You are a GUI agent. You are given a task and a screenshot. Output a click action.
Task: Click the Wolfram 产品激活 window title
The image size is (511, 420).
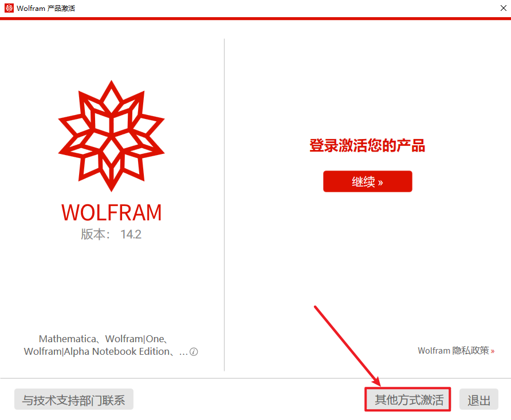click(x=46, y=8)
